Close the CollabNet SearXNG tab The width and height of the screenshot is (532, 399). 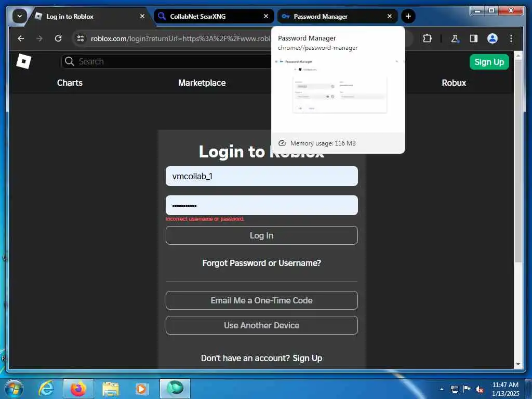tap(266, 16)
